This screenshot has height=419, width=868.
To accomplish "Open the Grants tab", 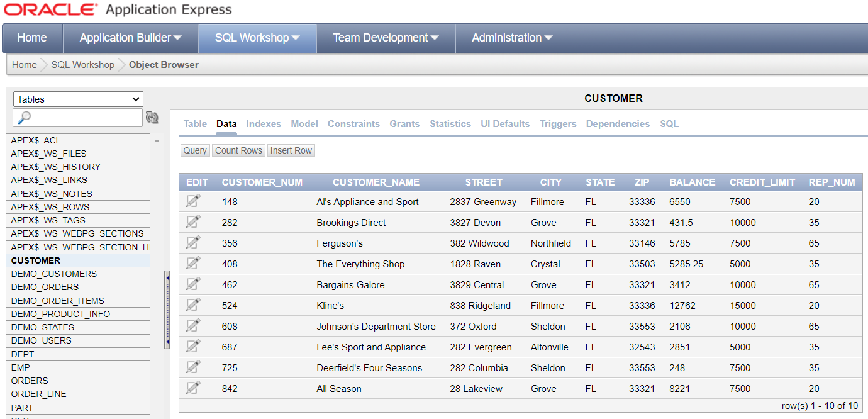I will pos(404,124).
